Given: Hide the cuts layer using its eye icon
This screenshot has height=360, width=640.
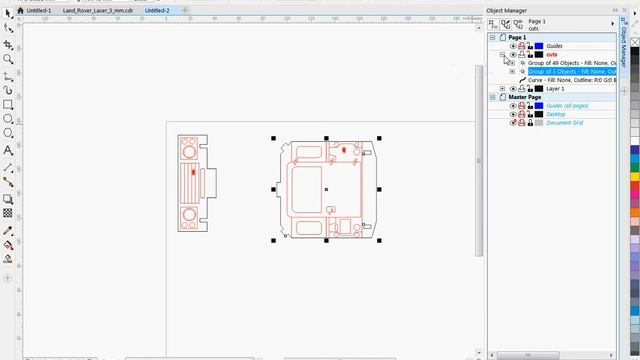Looking at the screenshot, I should tap(513, 55).
